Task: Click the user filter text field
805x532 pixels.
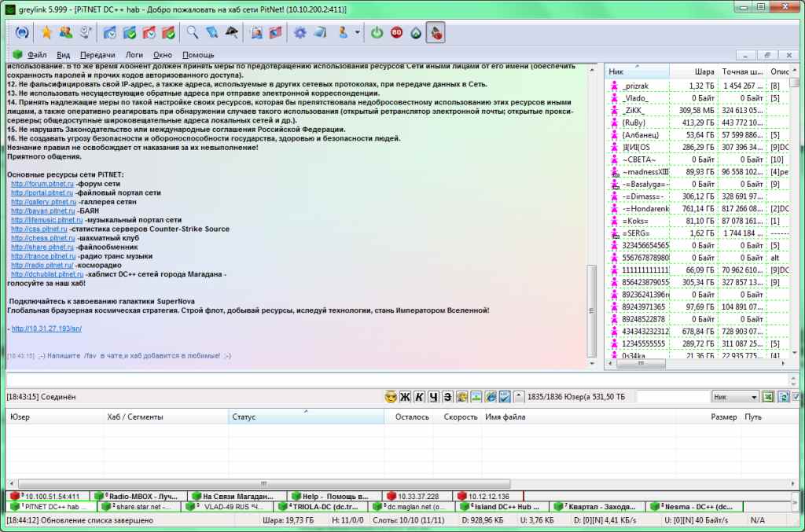Action: pos(671,397)
